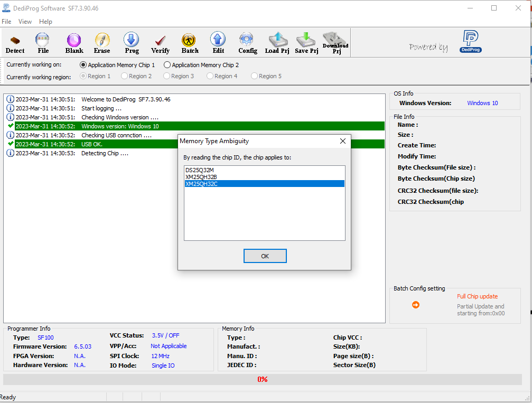Open the File menu
This screenshot has width=532, height=403.
[x=6, y=22]
